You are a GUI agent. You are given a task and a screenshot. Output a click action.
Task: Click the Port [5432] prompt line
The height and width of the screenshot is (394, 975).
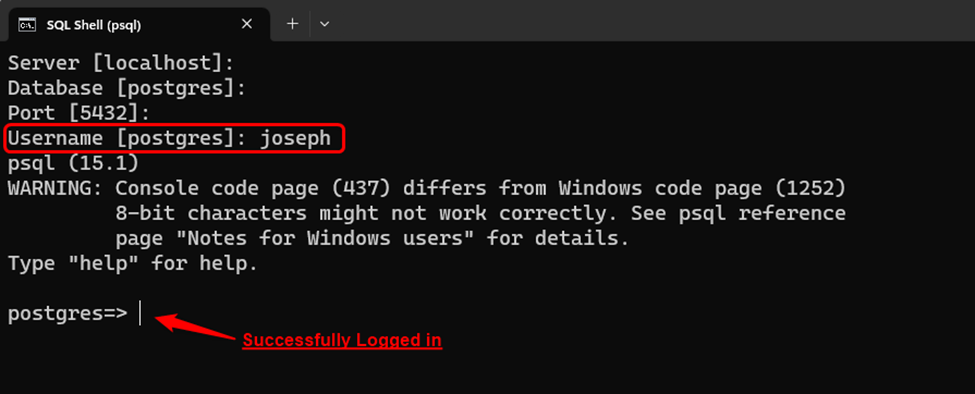click(x=79, y=114)
